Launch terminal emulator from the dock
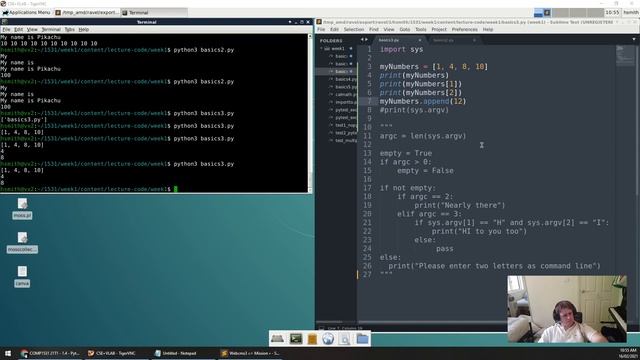Viewport: 640px width, 360px height. (x=296, y=338)
